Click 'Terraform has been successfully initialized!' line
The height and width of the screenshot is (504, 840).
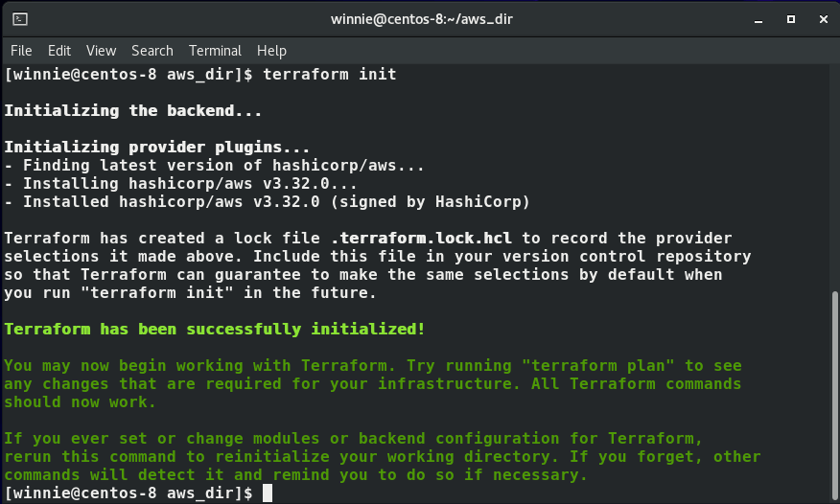[214, 329]
